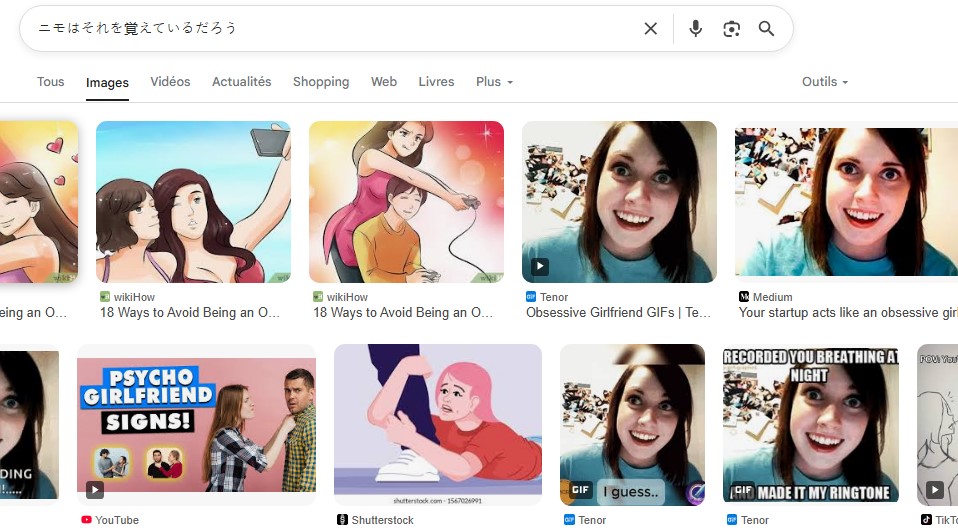Click Tenor favicon under 'Made it my ringtone' GIF
Screen dimensions: 958x531
[x=732, y=520]
